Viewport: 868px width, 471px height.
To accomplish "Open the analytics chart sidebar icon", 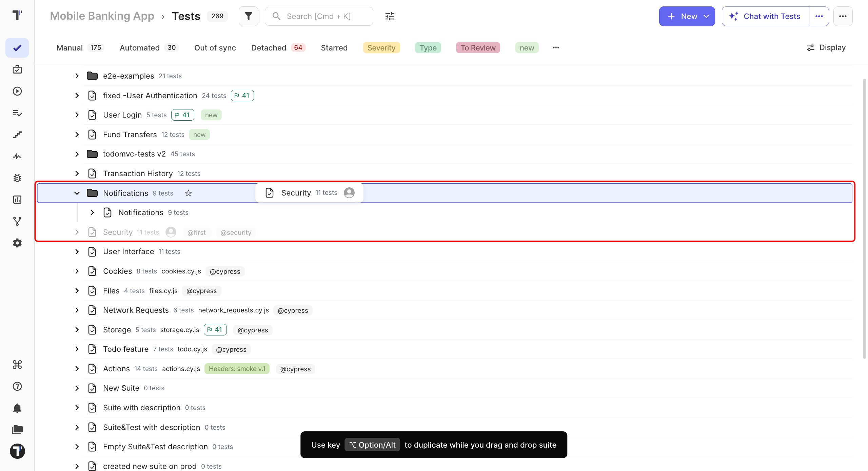I will (17, 200).
